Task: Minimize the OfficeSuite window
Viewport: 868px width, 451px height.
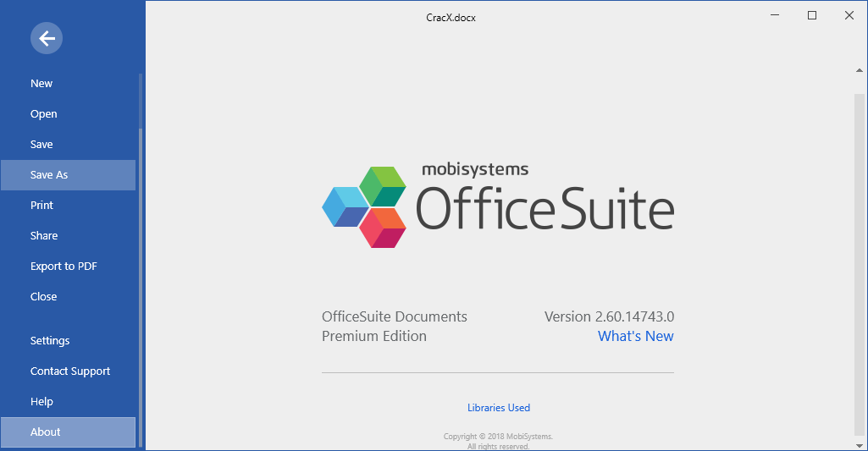Action: point(775,15)
